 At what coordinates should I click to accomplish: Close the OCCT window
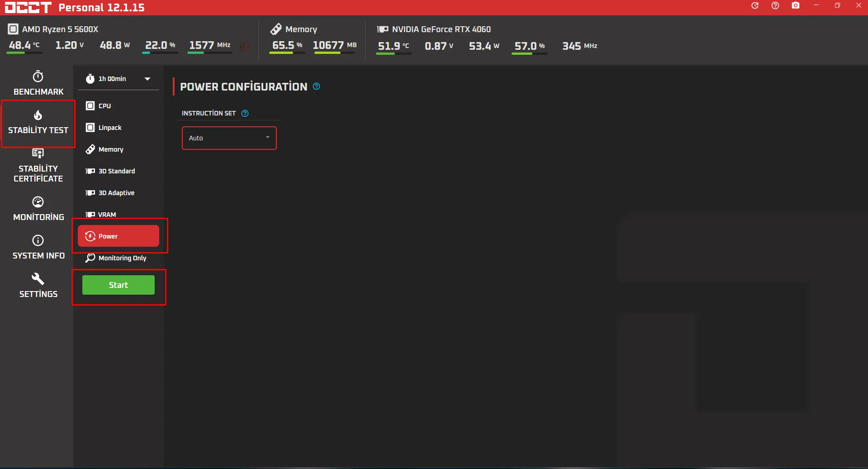tap(859, 6)
